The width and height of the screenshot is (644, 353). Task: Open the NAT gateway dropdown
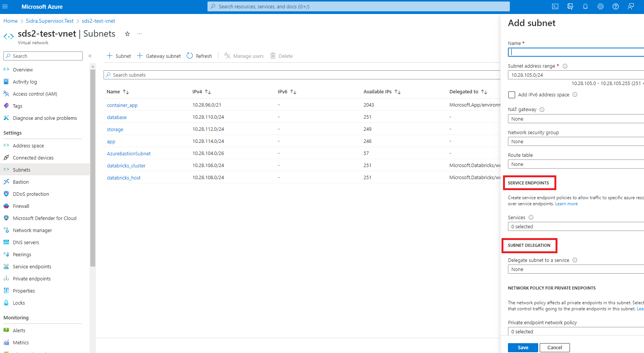pos(575,119)
